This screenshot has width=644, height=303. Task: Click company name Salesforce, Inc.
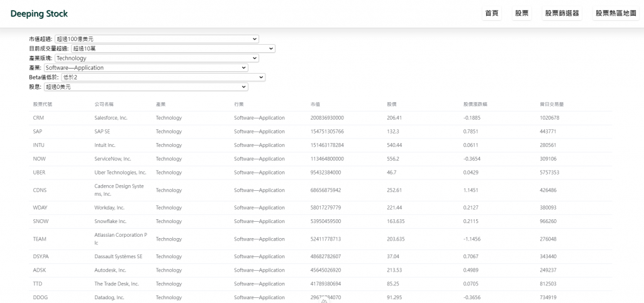pyautogui.click(x=111, y=118)
